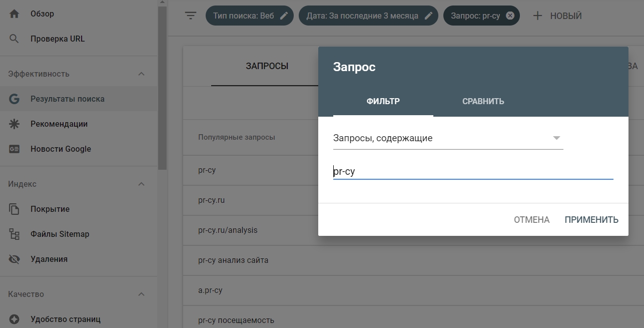Cancel the dialog via ОТМЕНА
The image size is (644, 328).
tap(531, 219)
